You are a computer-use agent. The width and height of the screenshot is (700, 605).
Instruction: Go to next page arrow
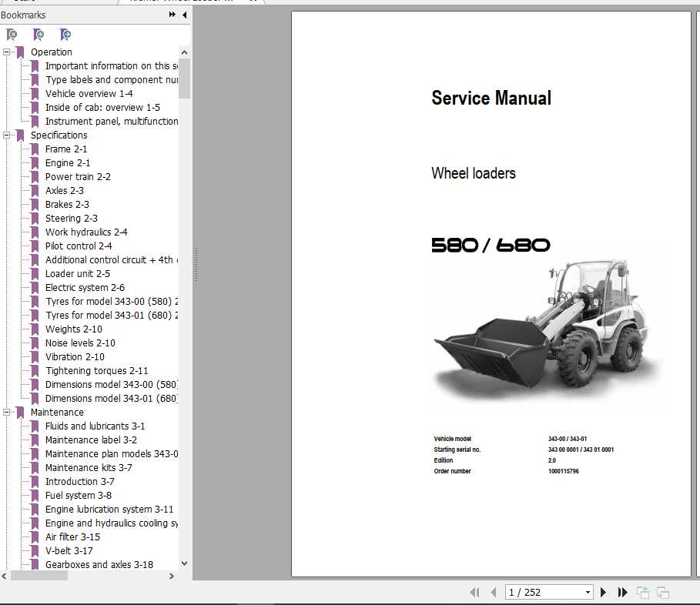click(x=603, y=592)
